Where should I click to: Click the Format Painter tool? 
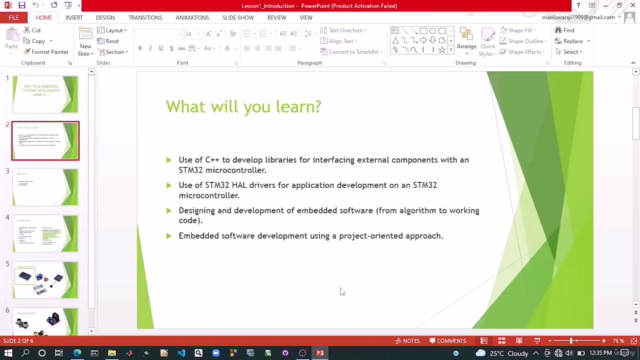click(46, 52)
